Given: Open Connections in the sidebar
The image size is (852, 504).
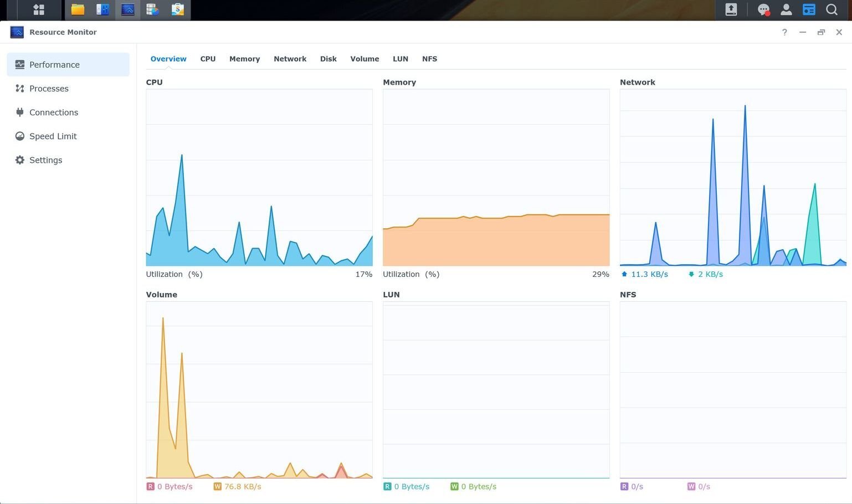Looking at the screenshot, I should tap(68, 112).
